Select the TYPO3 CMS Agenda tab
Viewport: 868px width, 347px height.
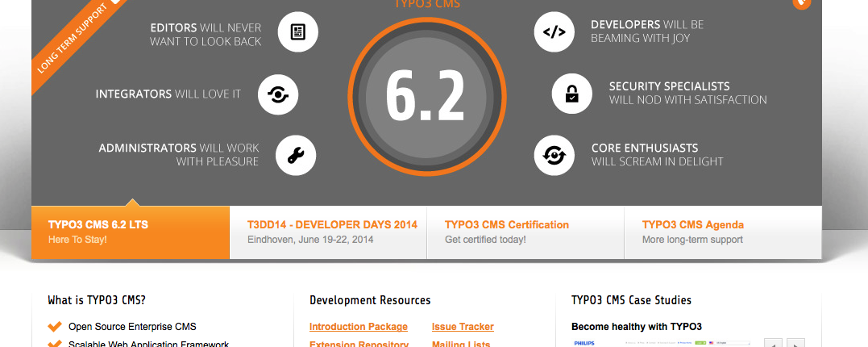[723, 232]
